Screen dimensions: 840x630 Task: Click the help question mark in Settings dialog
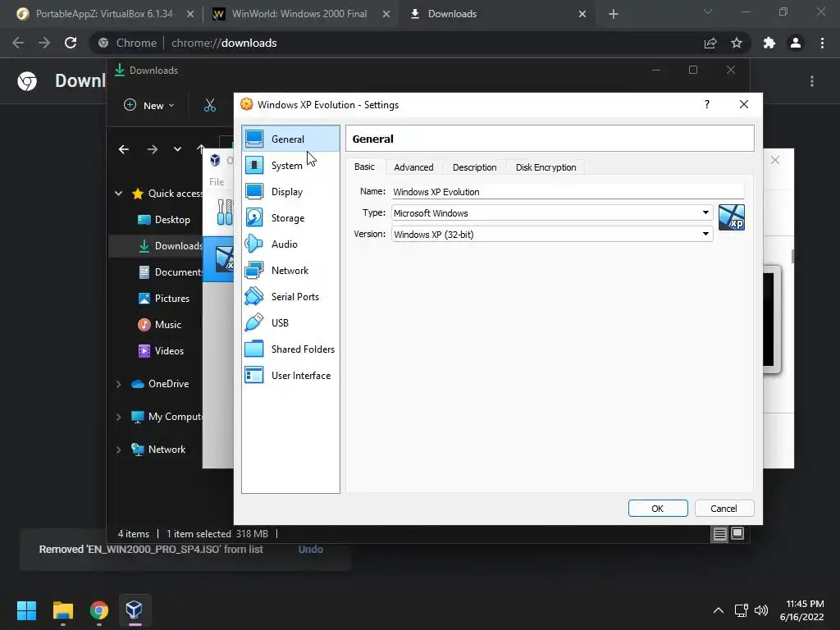click(x=706, y=104)
